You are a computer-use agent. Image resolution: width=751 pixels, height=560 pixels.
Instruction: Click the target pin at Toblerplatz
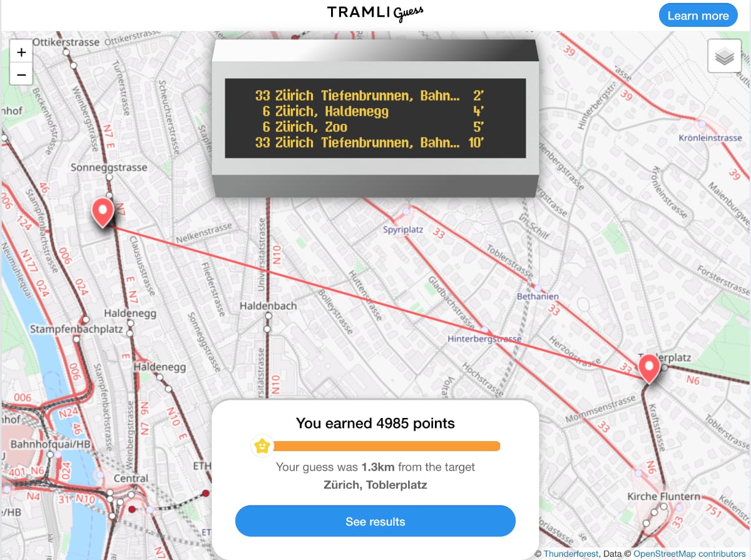pyautogui.click(x=649, y=368)
